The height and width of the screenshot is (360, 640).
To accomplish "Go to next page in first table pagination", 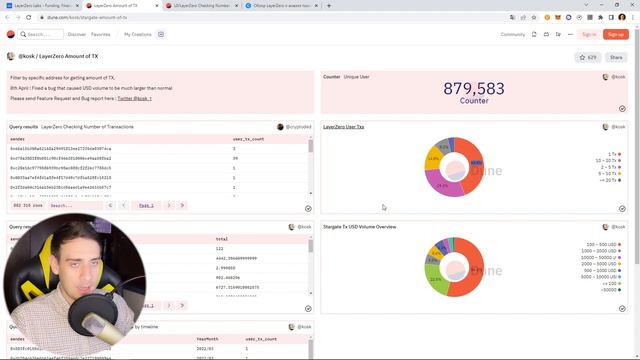I will 169,205.
